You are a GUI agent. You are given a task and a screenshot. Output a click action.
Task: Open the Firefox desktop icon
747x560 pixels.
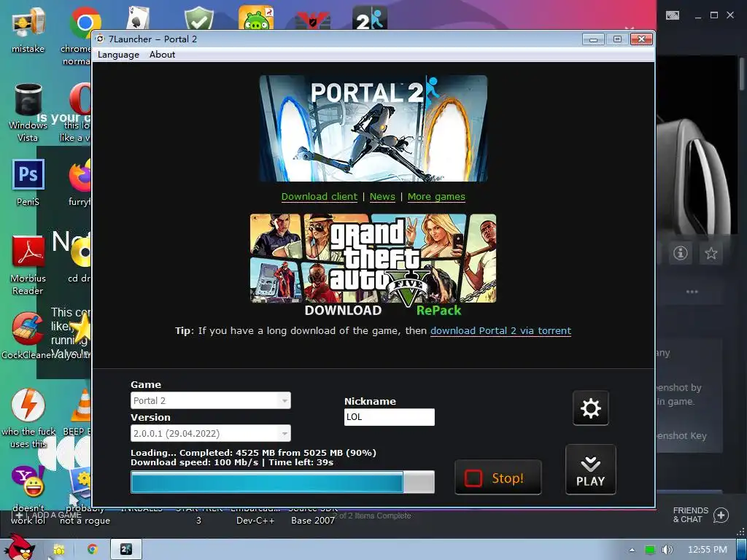coord(80,182)
